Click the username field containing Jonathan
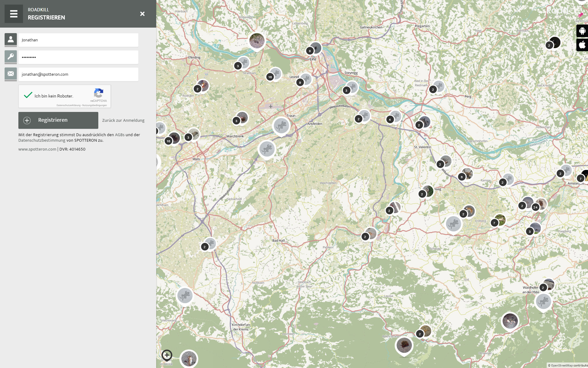Viewport: 588px width, 368px height. (78, 40)
